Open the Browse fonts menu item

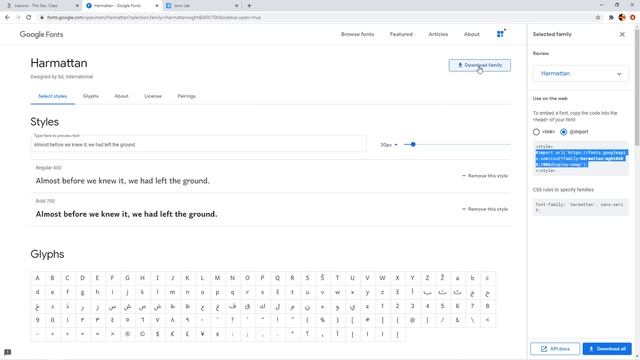coord(357,34)
